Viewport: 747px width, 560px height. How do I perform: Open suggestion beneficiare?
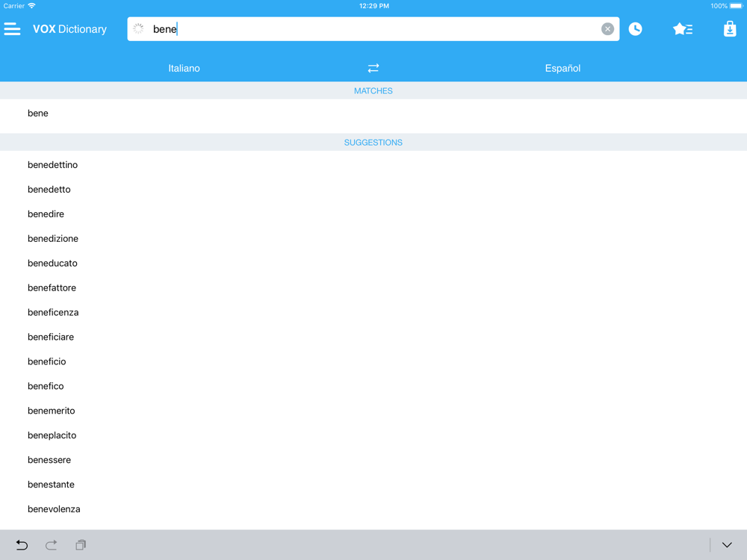(373, 337)
